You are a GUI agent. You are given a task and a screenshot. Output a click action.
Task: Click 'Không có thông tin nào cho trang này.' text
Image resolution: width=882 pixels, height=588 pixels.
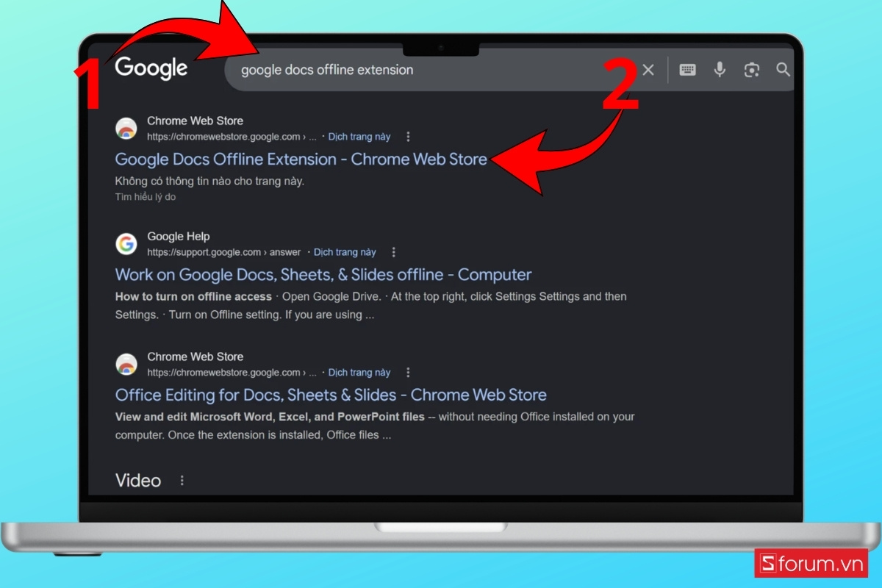coord(209,181)
